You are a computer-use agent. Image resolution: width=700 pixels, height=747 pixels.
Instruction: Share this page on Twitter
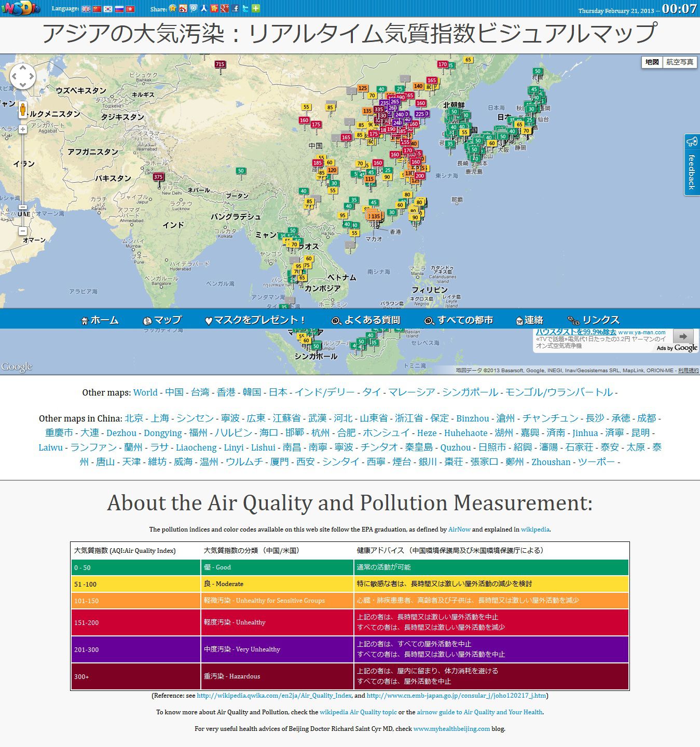pos(245,8)
